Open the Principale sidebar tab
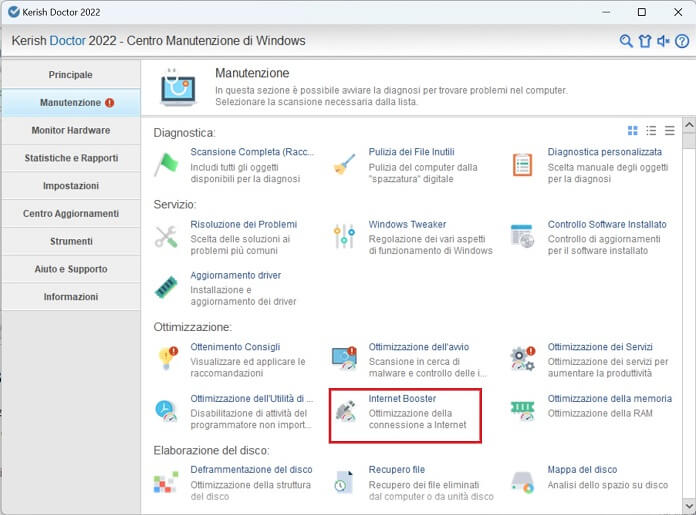This screenshot has width=696, height=515. (x=71, y=75)
